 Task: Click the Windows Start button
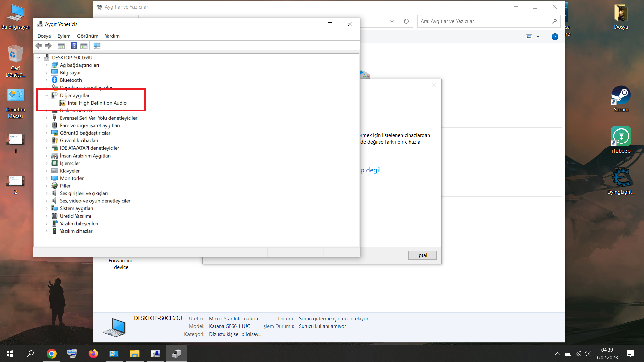point(10,353)
